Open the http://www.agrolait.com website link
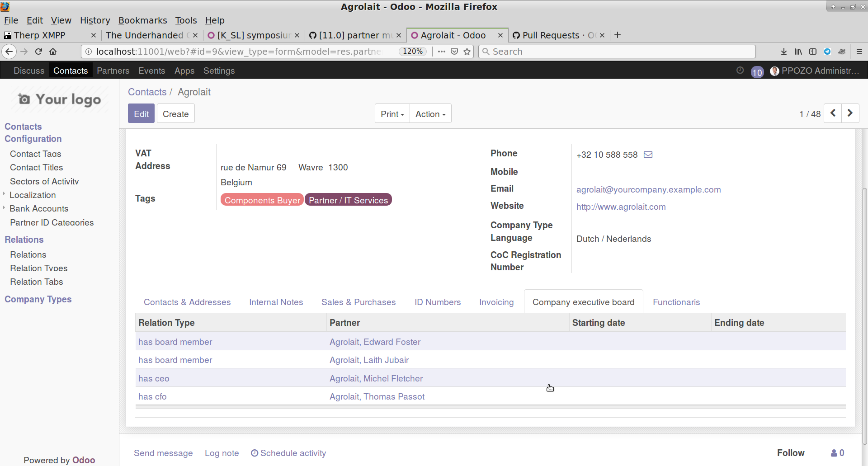This screenshot has width=868, height=466. click(x=621, y=207)
